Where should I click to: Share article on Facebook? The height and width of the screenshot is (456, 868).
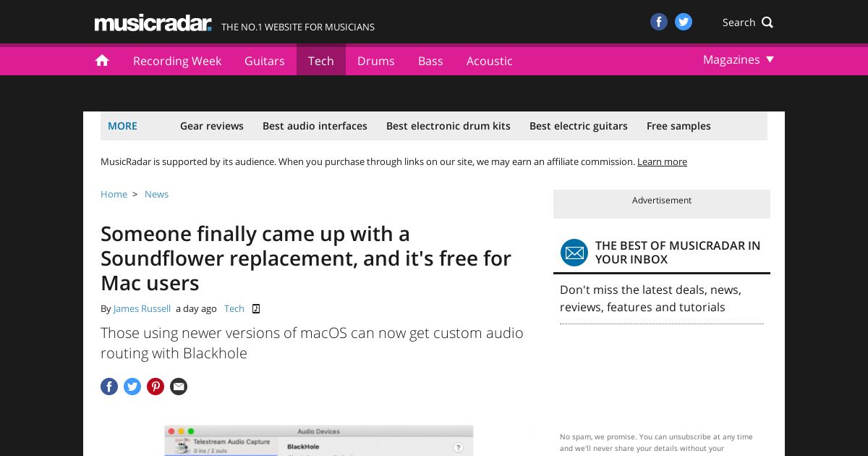click(x=109, y=387)
